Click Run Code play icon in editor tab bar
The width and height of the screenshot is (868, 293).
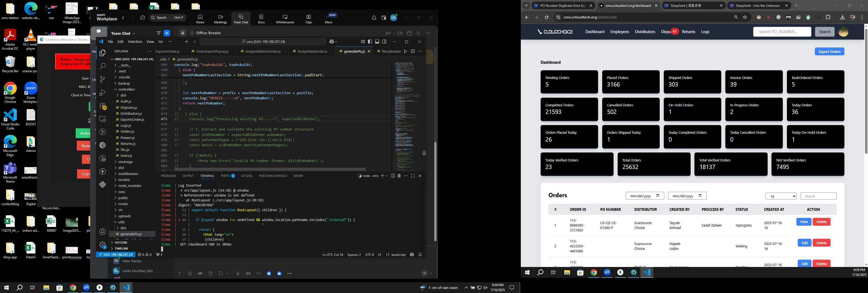pyautogui.click(x=405, y=51)
